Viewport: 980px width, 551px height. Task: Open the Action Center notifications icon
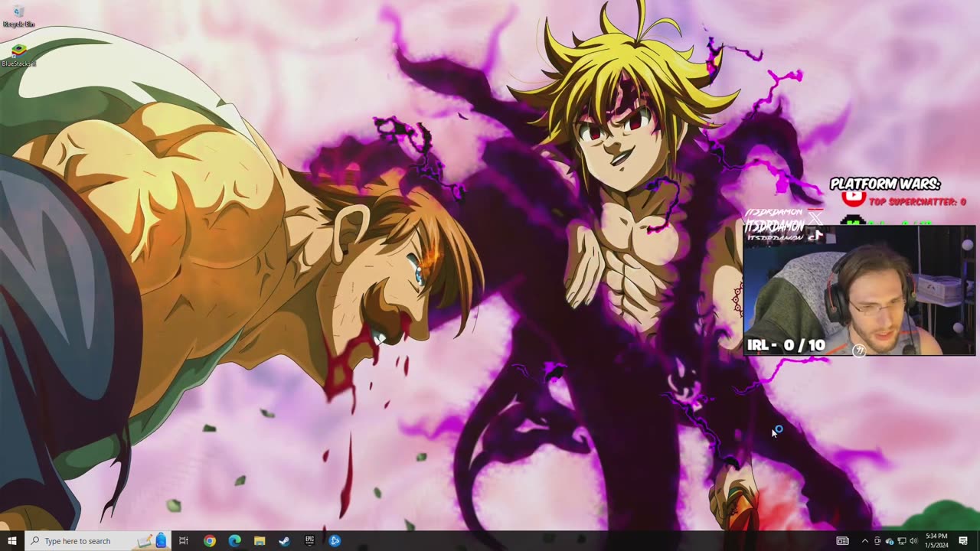pyautogui.click(x=963, y=541)
